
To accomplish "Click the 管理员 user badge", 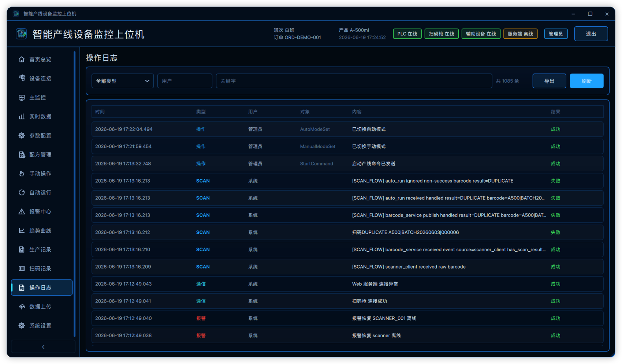I will click(x=556, y=34).
